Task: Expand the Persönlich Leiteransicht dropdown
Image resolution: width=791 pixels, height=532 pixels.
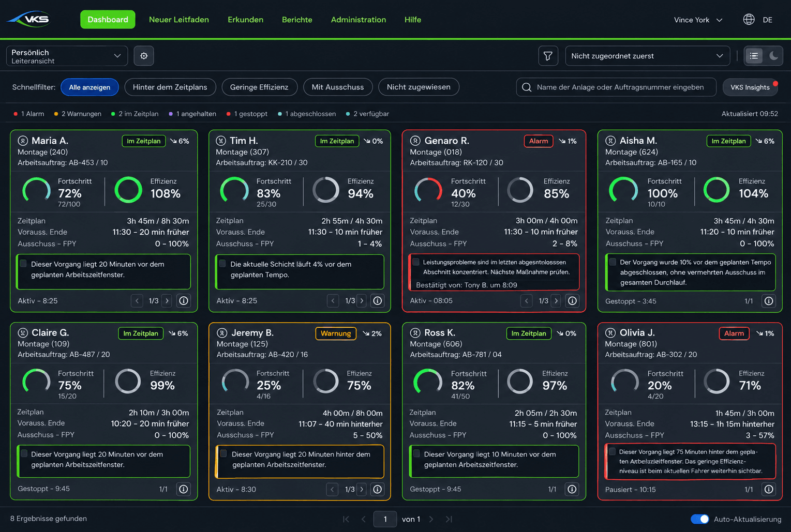Action: [x=67, y=56]
